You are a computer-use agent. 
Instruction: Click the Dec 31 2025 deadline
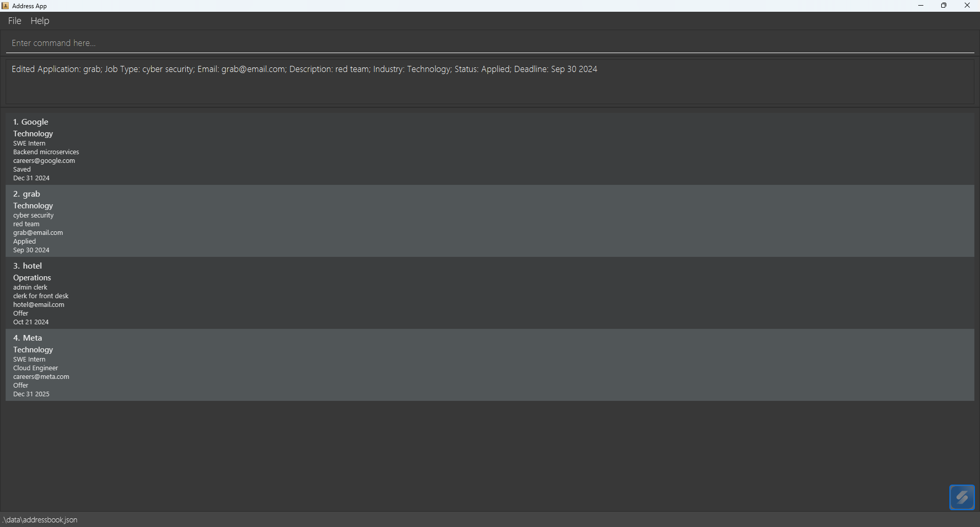[31, 394]
